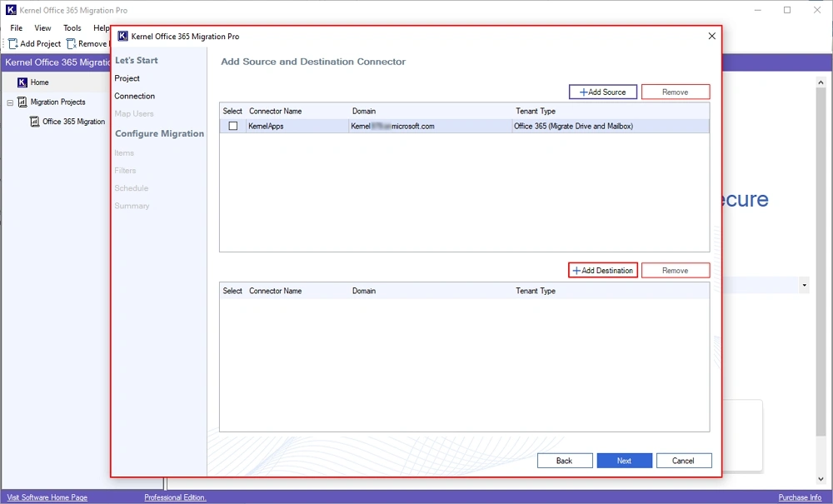Open the Office 365 Migration project item

(73, 122)
